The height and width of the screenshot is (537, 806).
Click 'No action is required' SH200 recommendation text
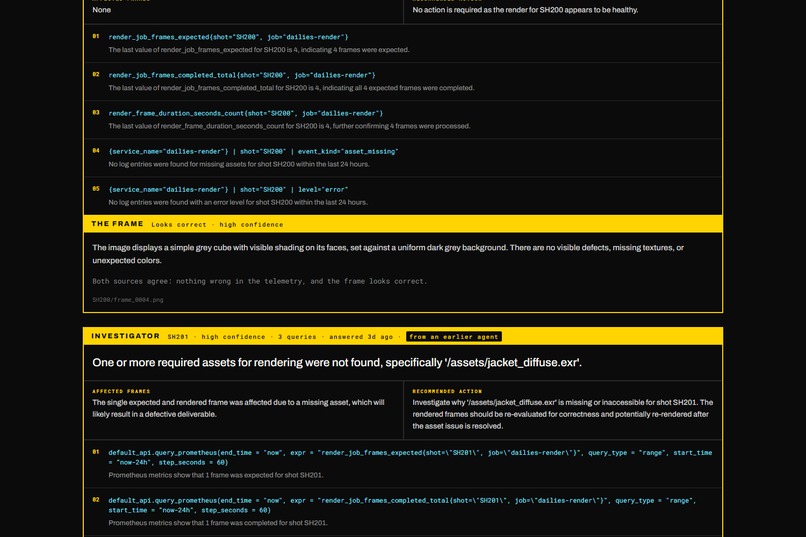tap(525, 10)
